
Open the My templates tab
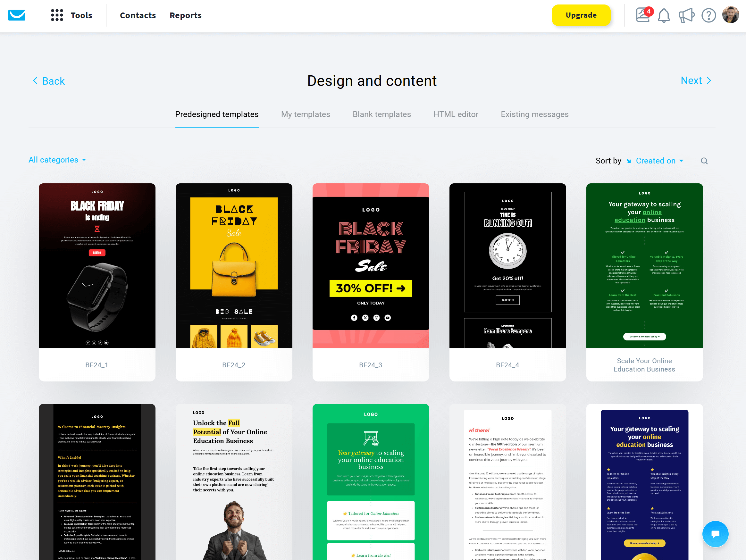click(x=306, y=115)
